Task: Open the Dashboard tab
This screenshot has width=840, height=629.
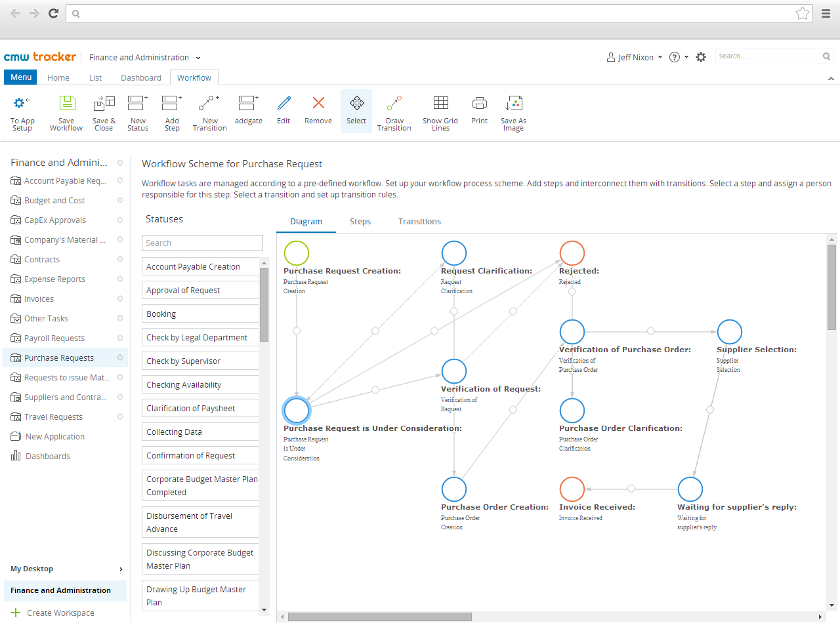Action: point(140,77)
